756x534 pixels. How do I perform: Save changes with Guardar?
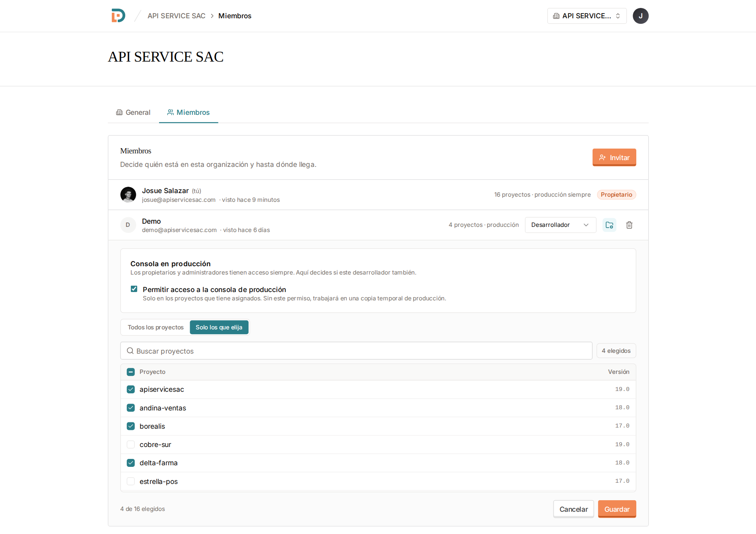617,509
